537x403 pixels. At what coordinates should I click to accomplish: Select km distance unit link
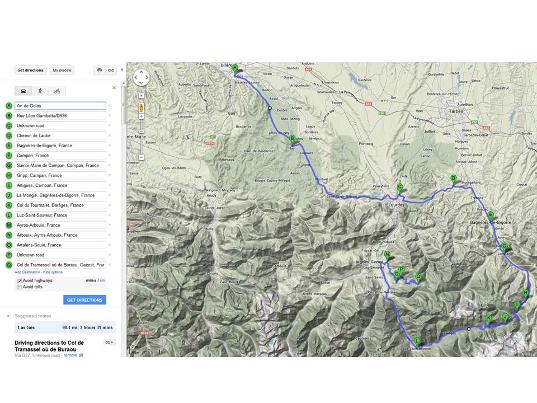click(x=103, y=280)
